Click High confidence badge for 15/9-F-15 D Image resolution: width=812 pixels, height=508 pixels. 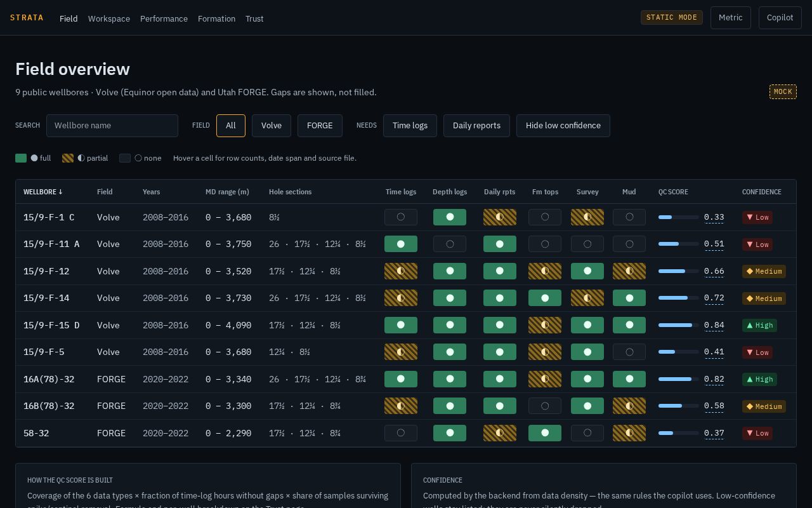point(759,325)
